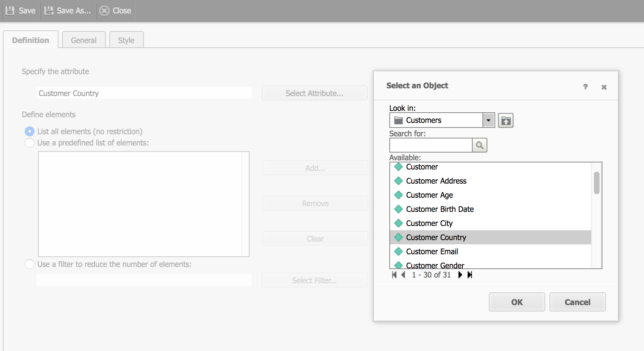The image size is (644, 351).
Task: Click the filter name input field
Action: tap(144, 280)
